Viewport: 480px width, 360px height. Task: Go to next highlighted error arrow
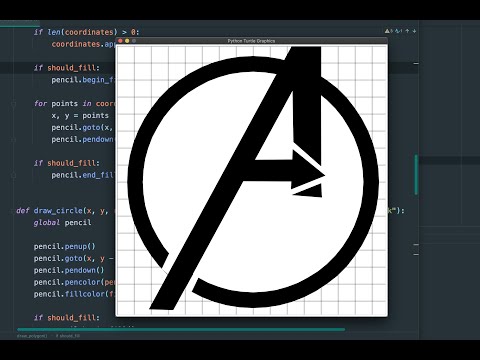coord(414,31)
